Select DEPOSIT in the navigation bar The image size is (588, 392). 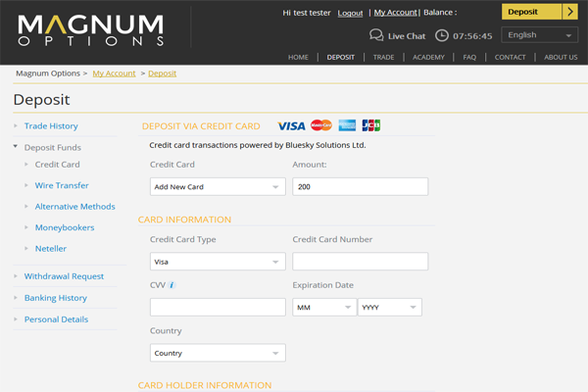(x=340, y=57)
